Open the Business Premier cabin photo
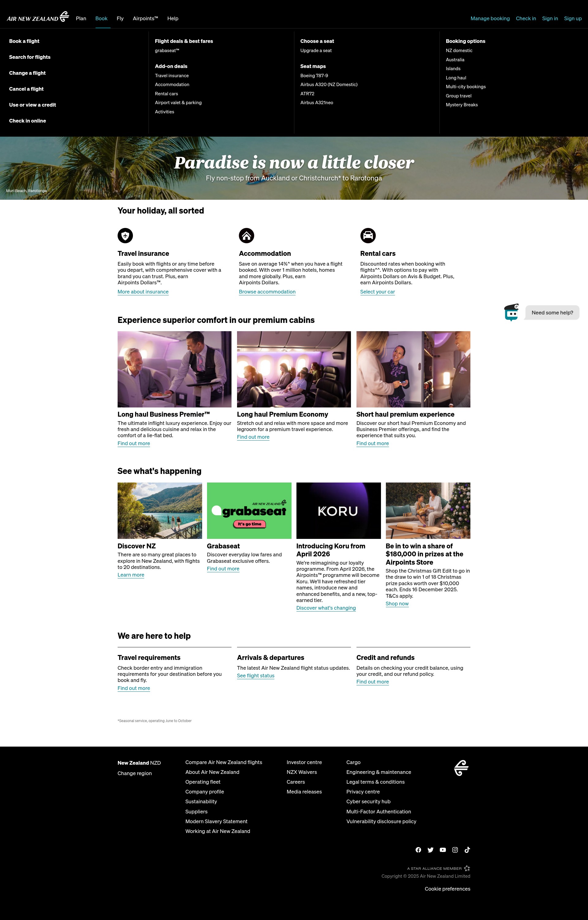588x920 pixels. click(x=175, y=369)
